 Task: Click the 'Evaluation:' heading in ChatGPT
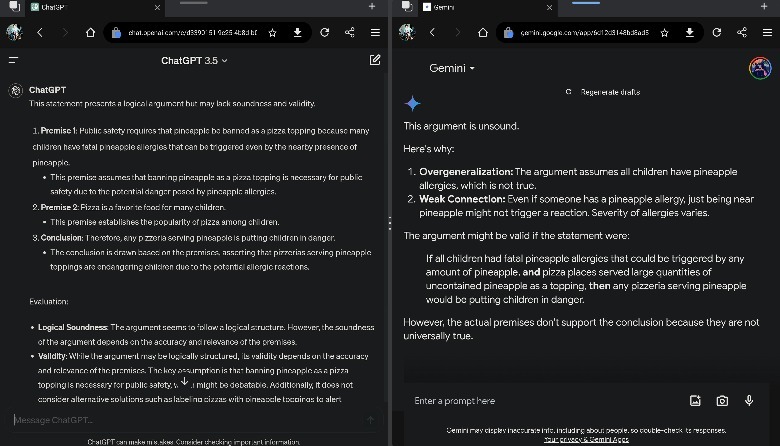pyautogui.click(x=49, y=302)
